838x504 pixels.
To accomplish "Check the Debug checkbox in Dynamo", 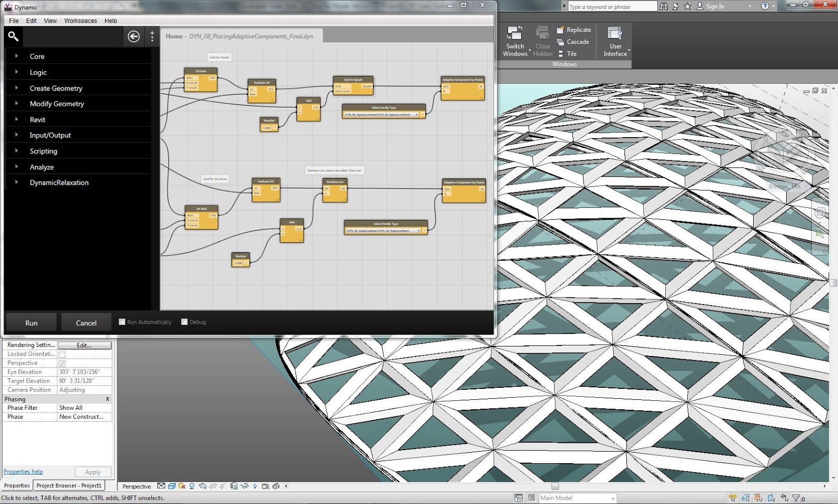I will 184,321.
